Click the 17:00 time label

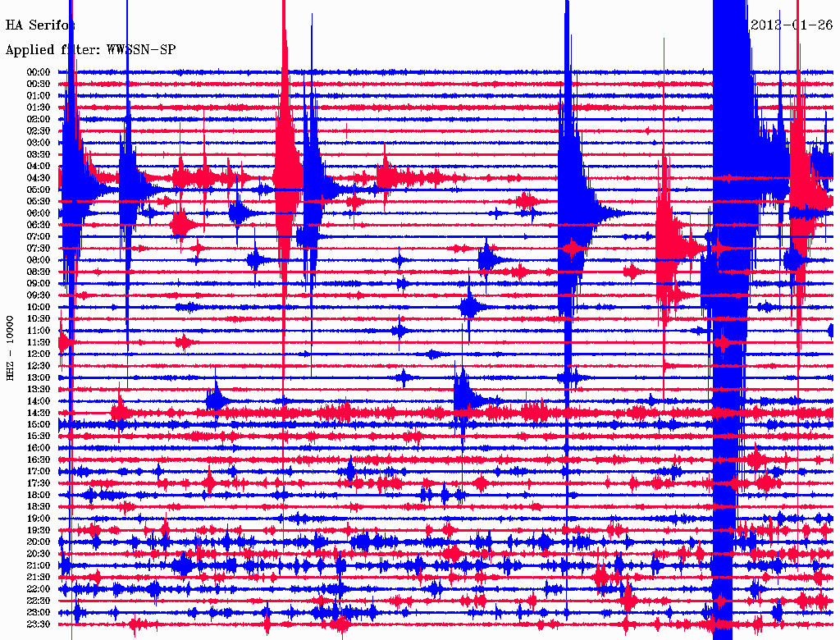pos(39,472)
